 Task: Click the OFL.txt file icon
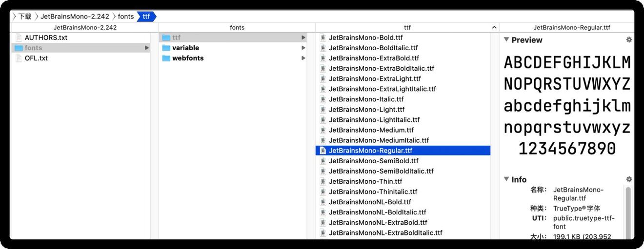[x=19, y=58]
